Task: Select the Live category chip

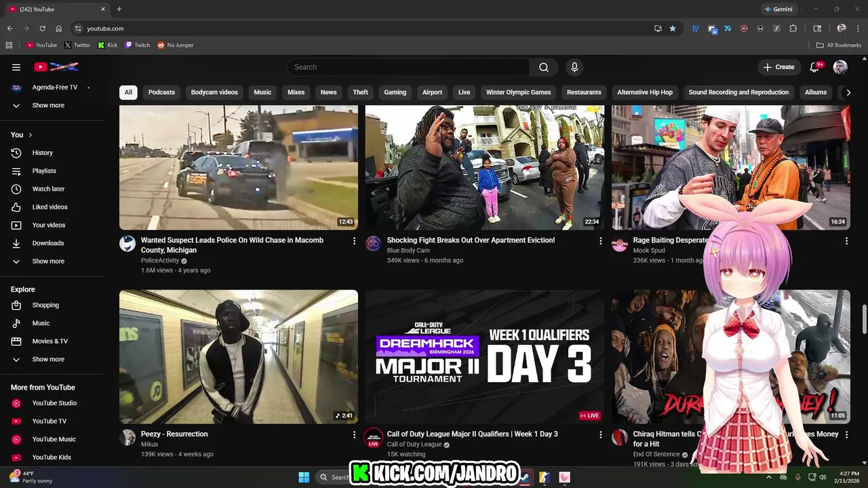Action: pyautogui.click(x=464, y=92)
